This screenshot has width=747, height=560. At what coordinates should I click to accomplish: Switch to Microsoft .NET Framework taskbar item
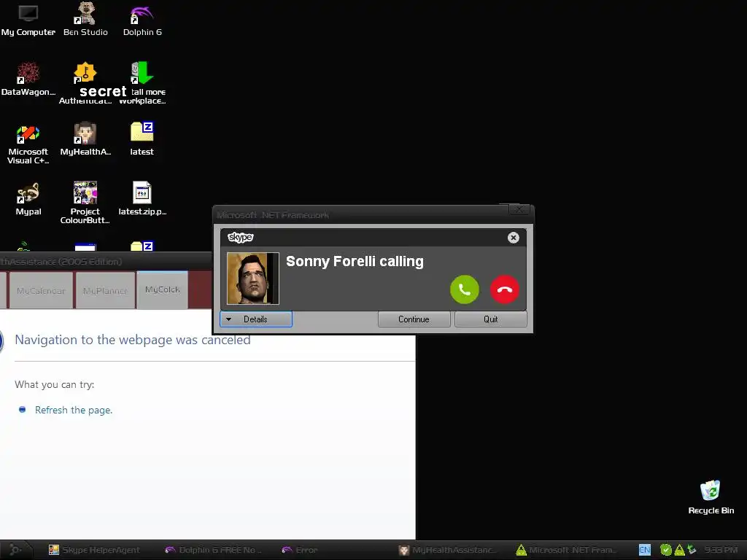[565, 550]
